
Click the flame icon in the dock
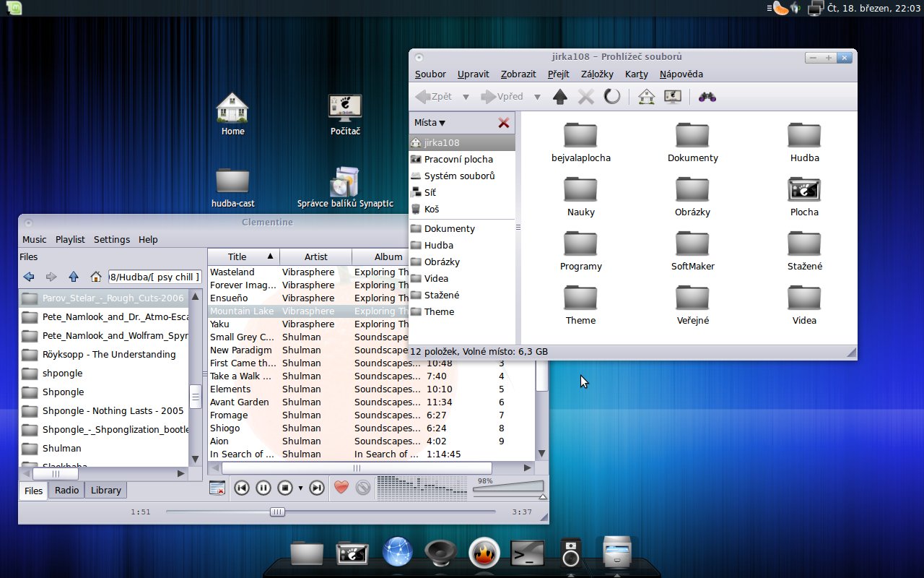[x=484, y=553]
